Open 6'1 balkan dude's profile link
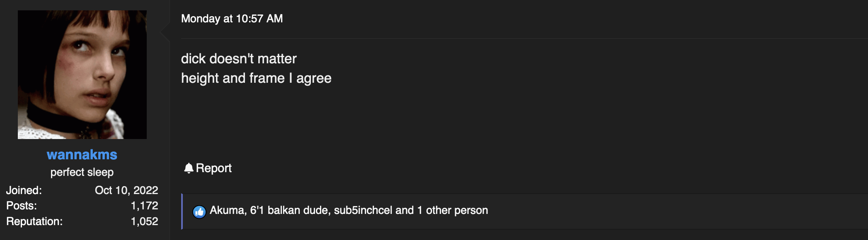The width and height of the screenshot is (868, 240). pyautogui.click(x=289, y=210)
